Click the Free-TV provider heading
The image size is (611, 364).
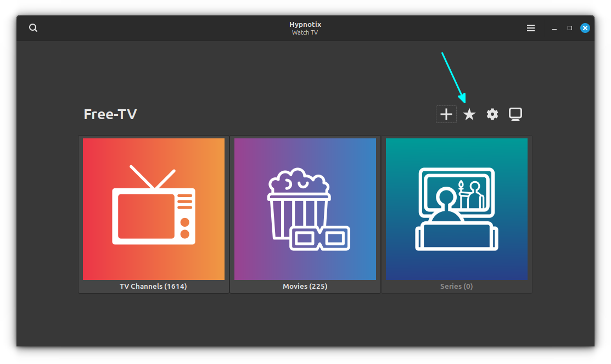point(110,114)
